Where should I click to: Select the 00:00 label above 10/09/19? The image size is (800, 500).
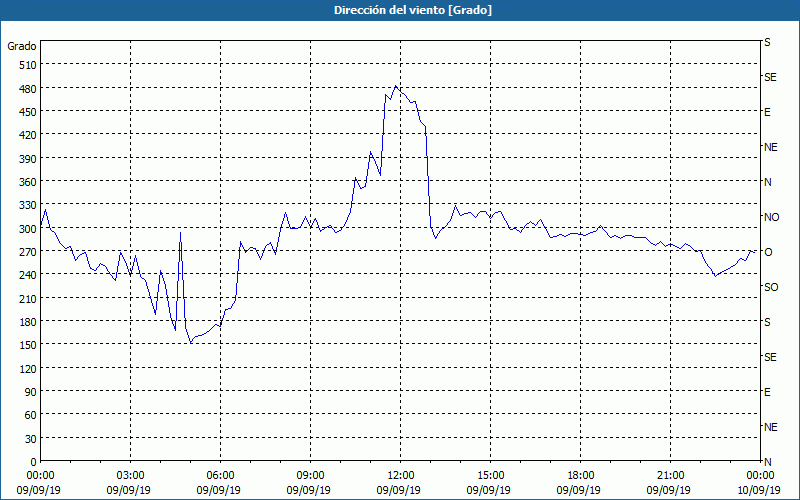761,476
